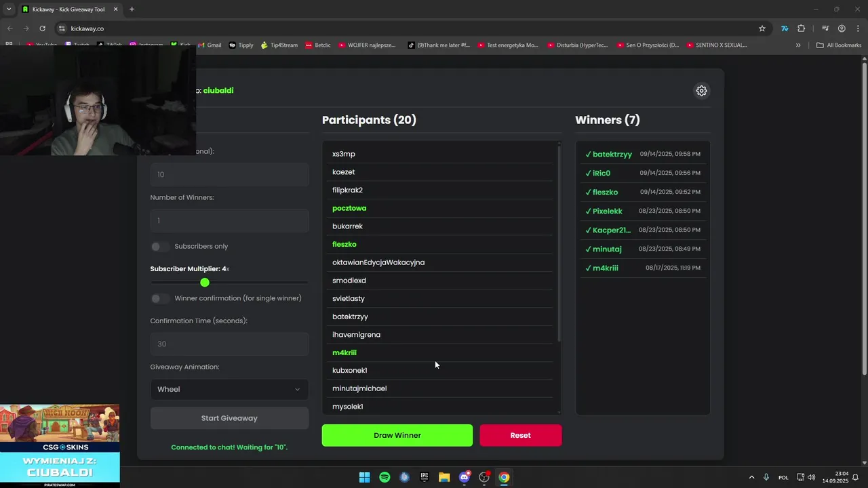Select participant oktawianEdycjaWakacyjna
Viewport: 868px width, 488px height.
[x=378, y=262]
